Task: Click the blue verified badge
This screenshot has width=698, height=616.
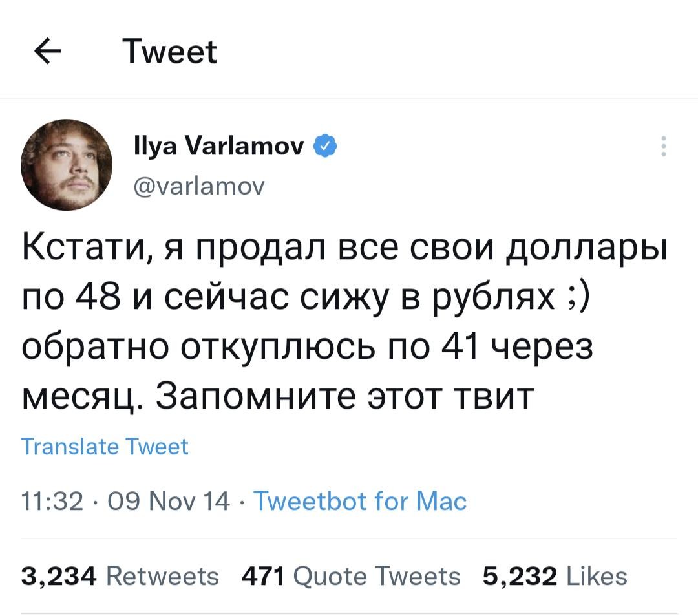Action: click(325, 147)
